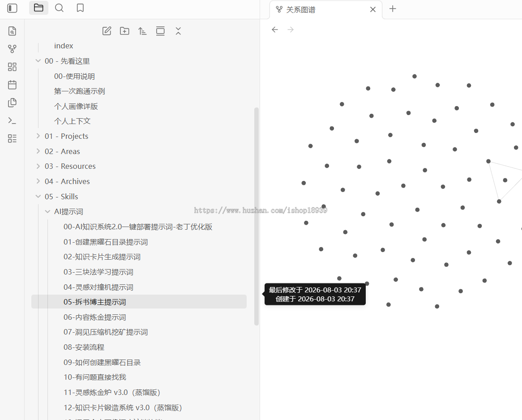522x420 pixels.
Task: Navigate forward arrow in graph pane
Action: (291, 30)
